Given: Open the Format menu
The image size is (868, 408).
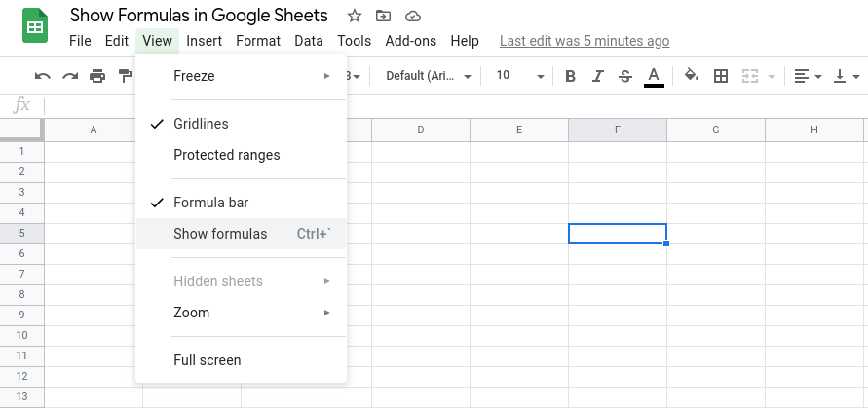Looking at the screenshot, I should click(258, 41).
